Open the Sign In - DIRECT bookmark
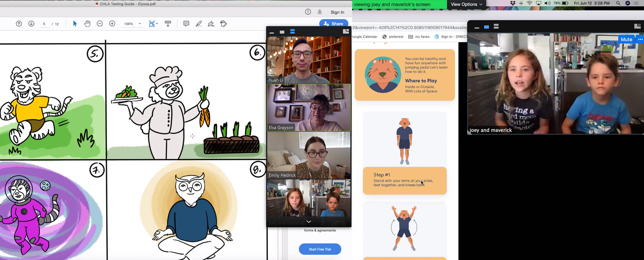This screenshot has height=260, width=644. pos(451,37)
